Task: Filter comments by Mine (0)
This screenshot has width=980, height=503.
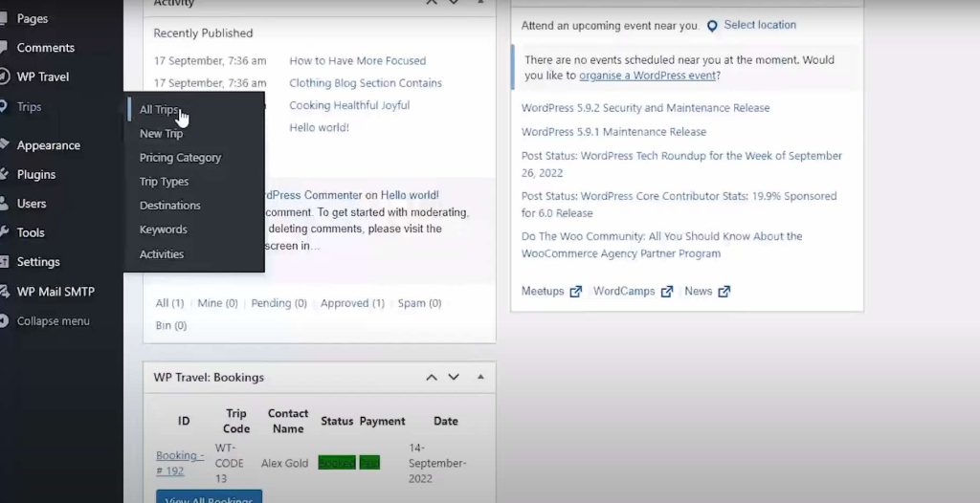Action: point(217,303)
